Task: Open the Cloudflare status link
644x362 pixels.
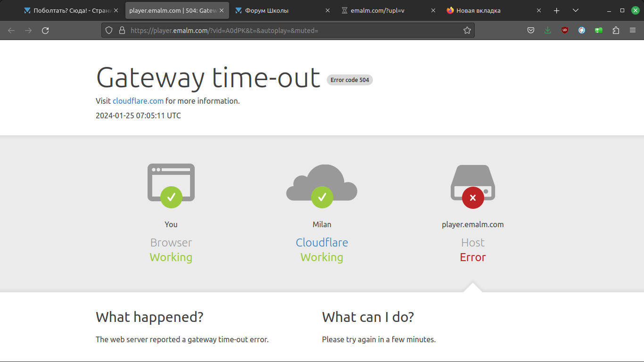Action: pos(322,243)
